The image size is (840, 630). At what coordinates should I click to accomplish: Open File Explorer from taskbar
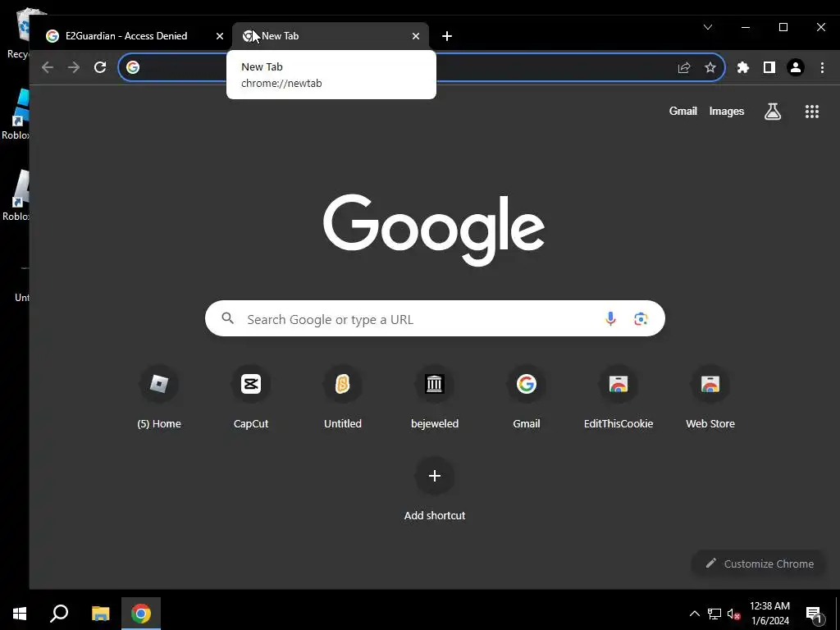(100, 614)
